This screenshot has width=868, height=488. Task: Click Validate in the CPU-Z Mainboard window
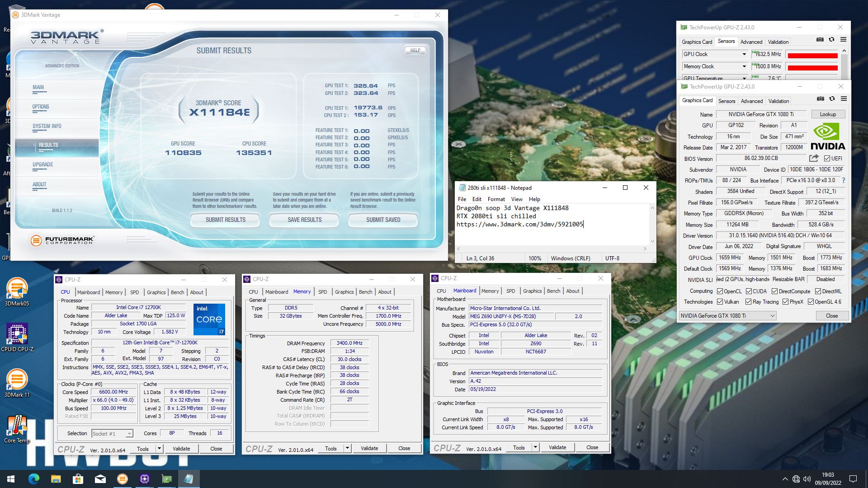tap(557, 447)
